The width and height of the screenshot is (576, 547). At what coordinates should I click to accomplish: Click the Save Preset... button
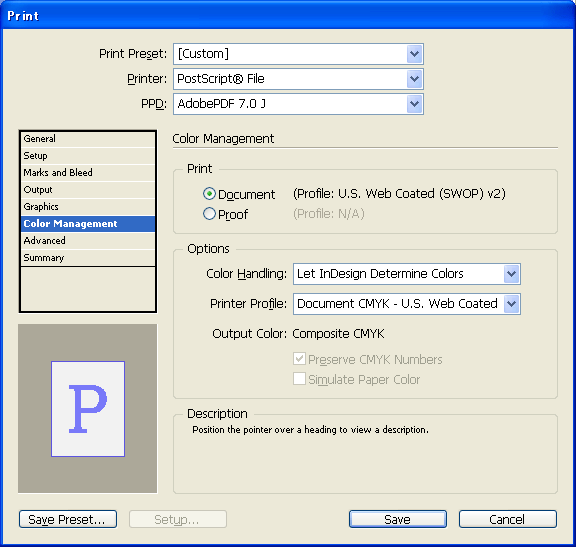click(x=68, y=519)
